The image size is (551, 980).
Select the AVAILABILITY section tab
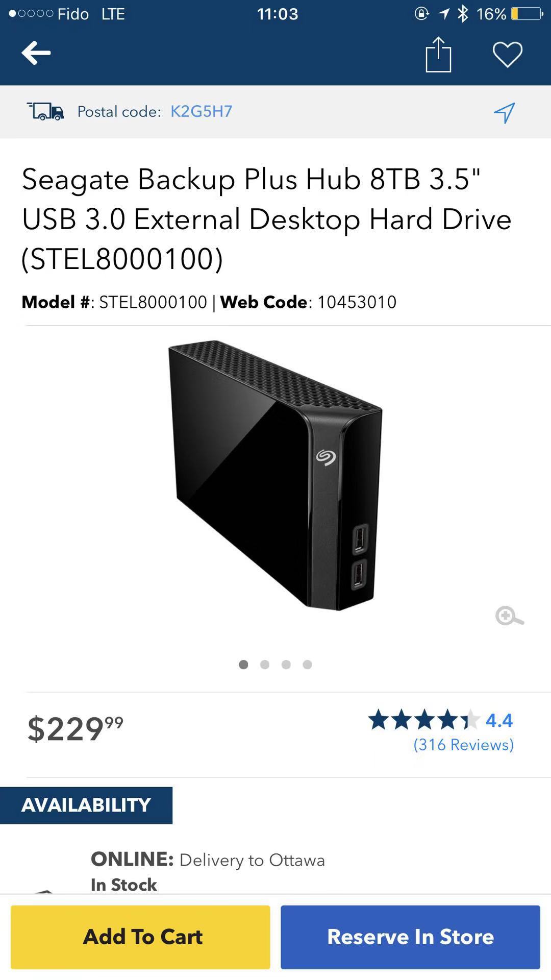[x=86, y=805]
